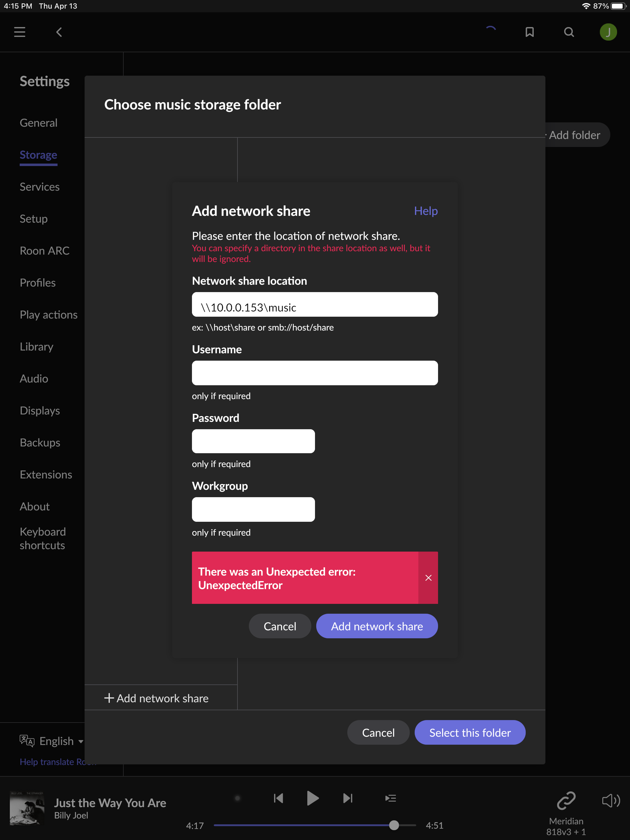Open the hamburger navigation menu
This screenshot has height=840, width=630.
click(x=20, y=32)
